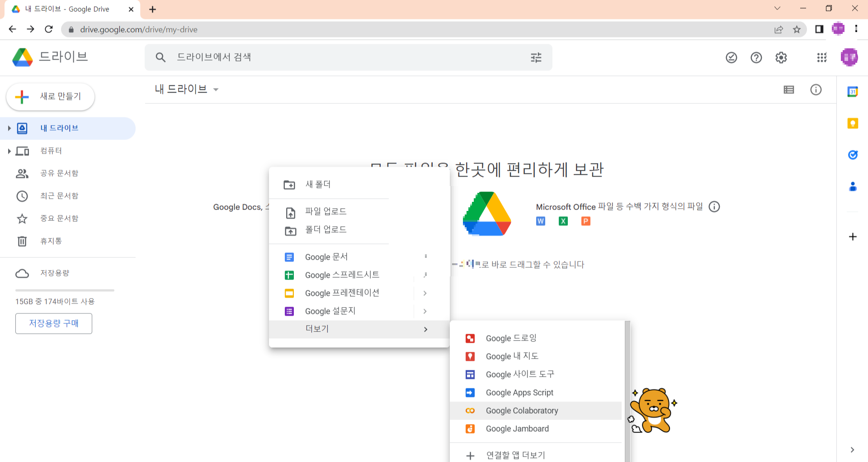Open the 내 드라이브 header dropdown

point(216,90)
